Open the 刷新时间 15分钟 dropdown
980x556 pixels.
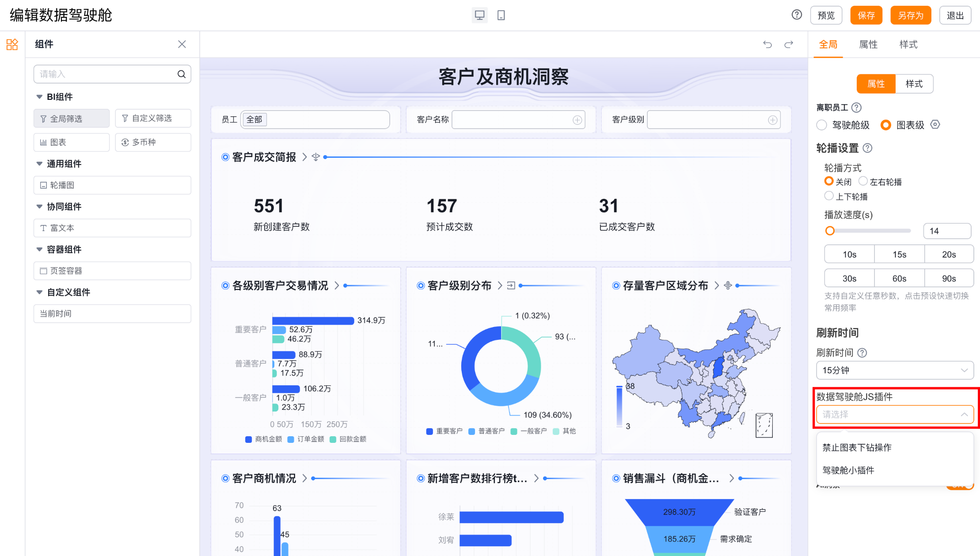click(895, 370)
